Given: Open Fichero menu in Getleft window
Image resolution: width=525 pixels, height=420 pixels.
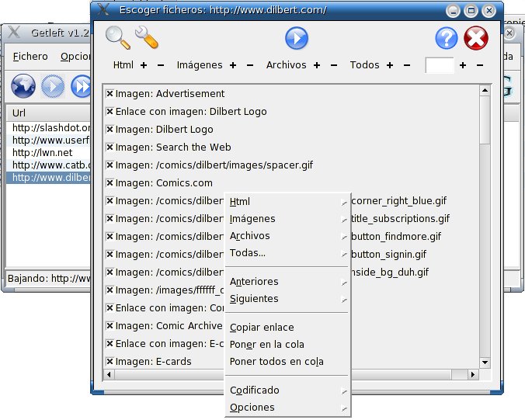Looking at the screenshot, I should tap(30, 57).
